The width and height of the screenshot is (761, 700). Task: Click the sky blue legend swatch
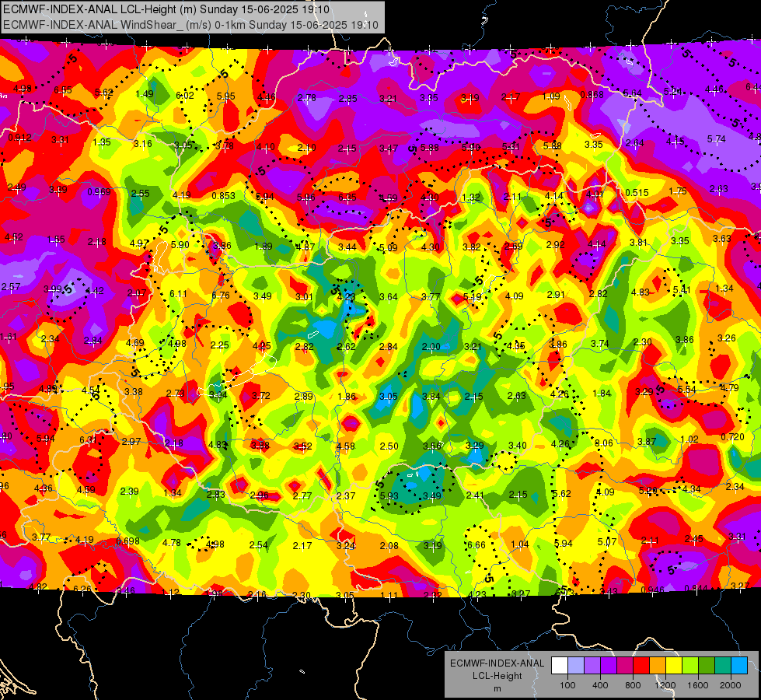[739, 666]
